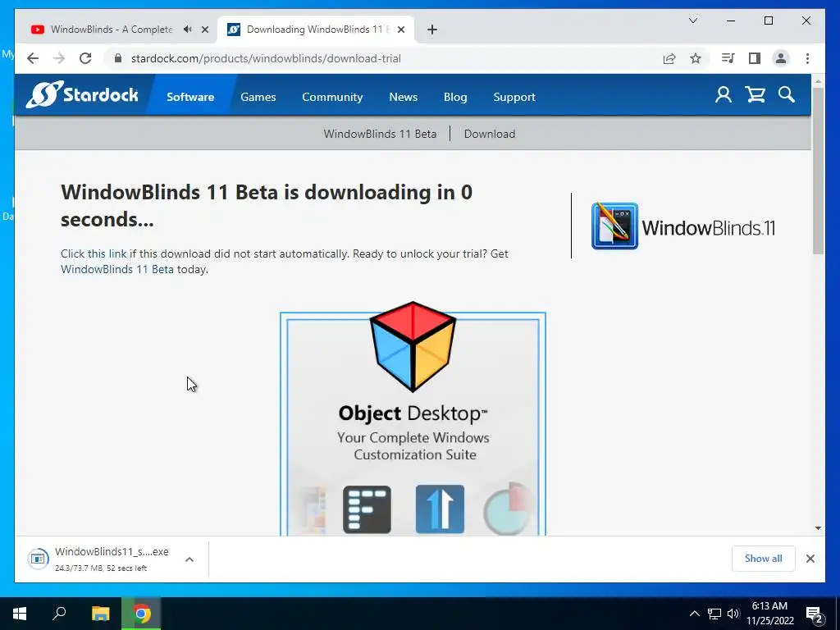The image size is (840, 630).
Task: Click the lock icon in address bar
Action: 118,58
